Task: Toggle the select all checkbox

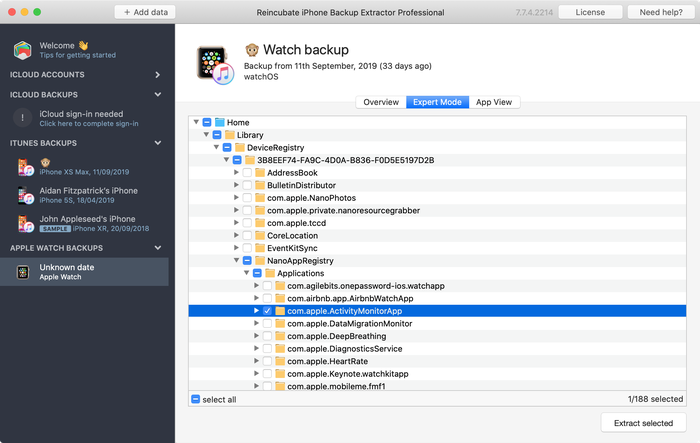Action: tap(196, 399)
